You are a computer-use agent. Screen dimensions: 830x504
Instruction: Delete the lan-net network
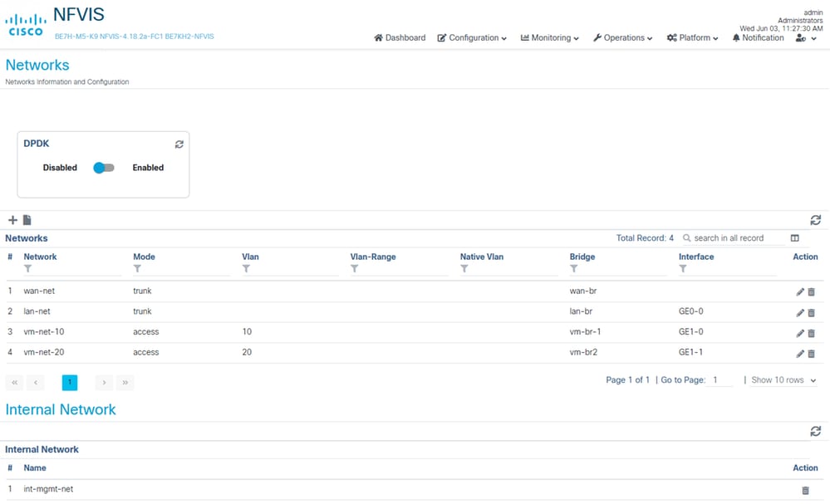812,312
